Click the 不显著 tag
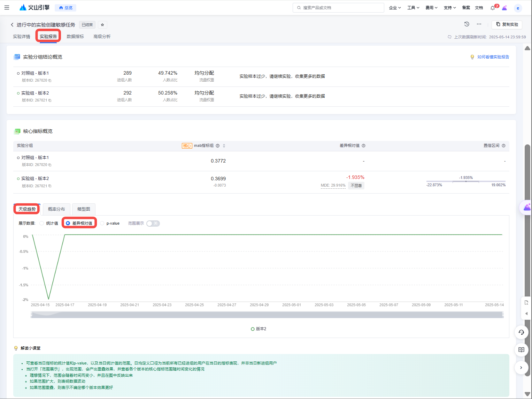Viewport: 532px width, 399px height. 356,186
